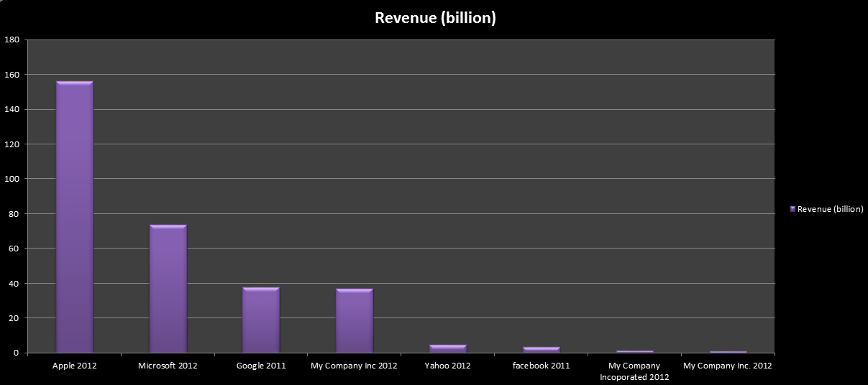The width and height of the screenshot is (868, 385).
Task: Click the facebook 2011 bar
Action: point(542,350)
